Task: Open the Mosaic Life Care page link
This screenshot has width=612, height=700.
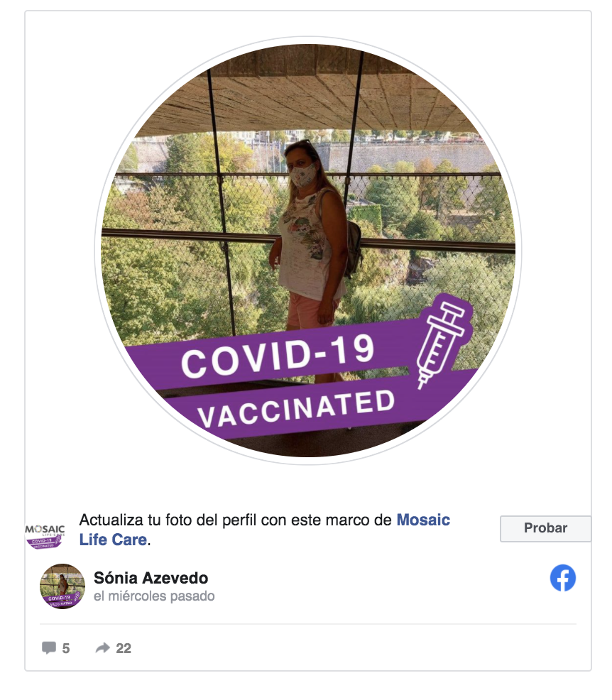Action: 423,520
